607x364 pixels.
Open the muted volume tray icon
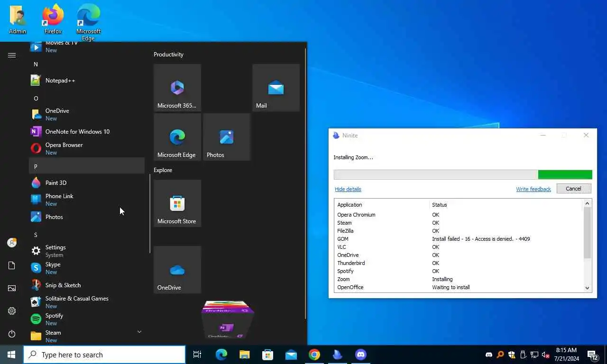pos(546,355)
